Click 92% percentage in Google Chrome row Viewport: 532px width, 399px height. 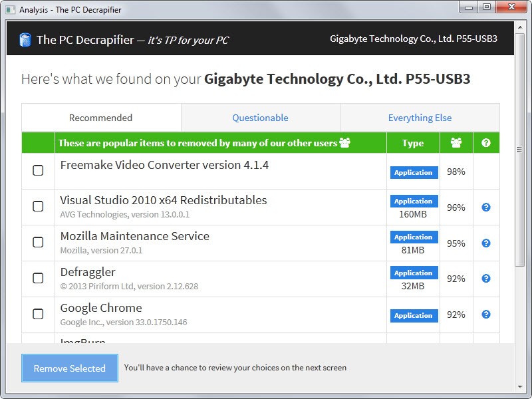pos(456,315)
